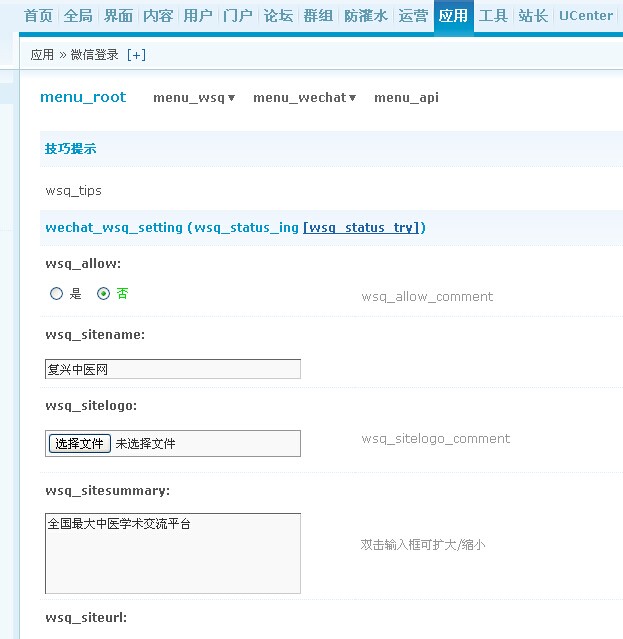Open the 工具 tab
The image size is (623, 639).
(493, 16)
